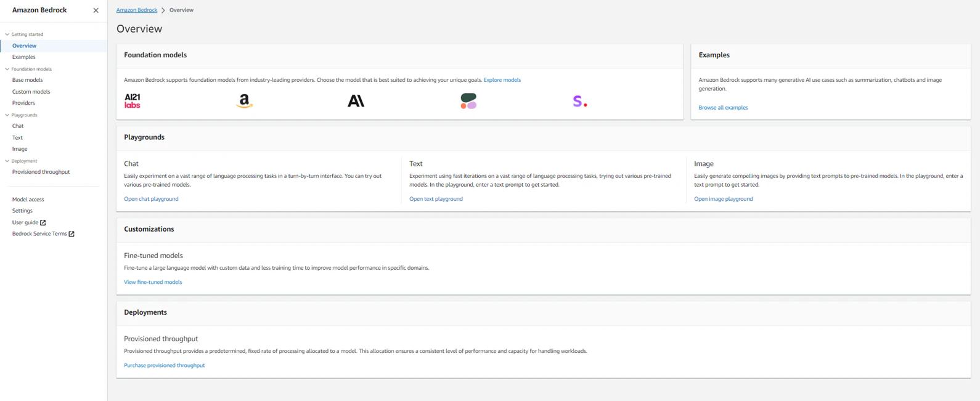The width and height of the screenshot is (980, 401).
Task: Click the Amazon Bedrock breadcrumb link
Action: (x=137, y=10)
